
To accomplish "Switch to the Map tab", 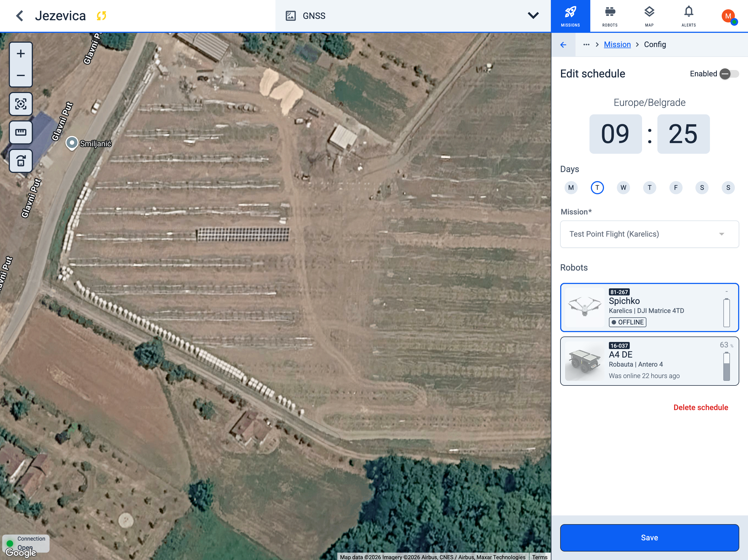I will point(649,16).
